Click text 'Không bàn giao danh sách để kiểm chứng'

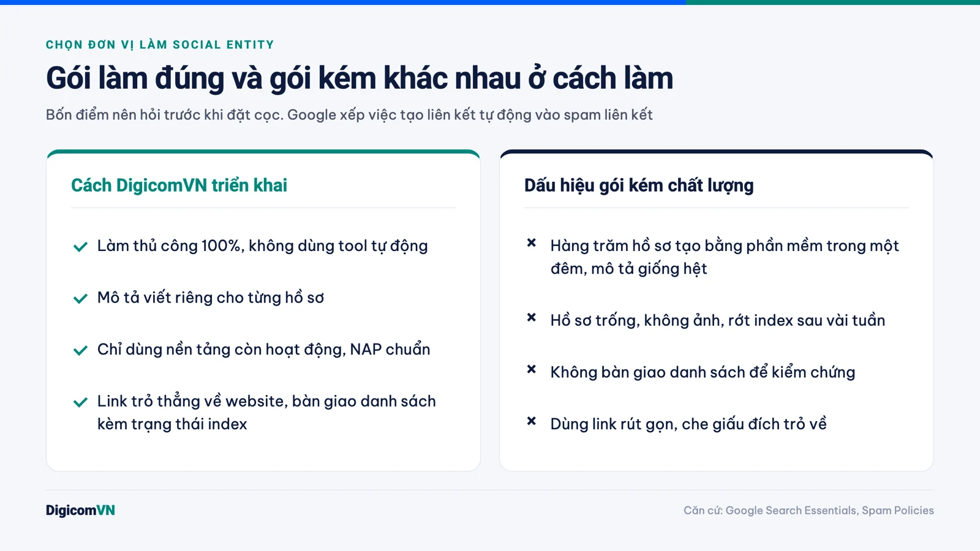pyautogui.click(x=703, y=372)
